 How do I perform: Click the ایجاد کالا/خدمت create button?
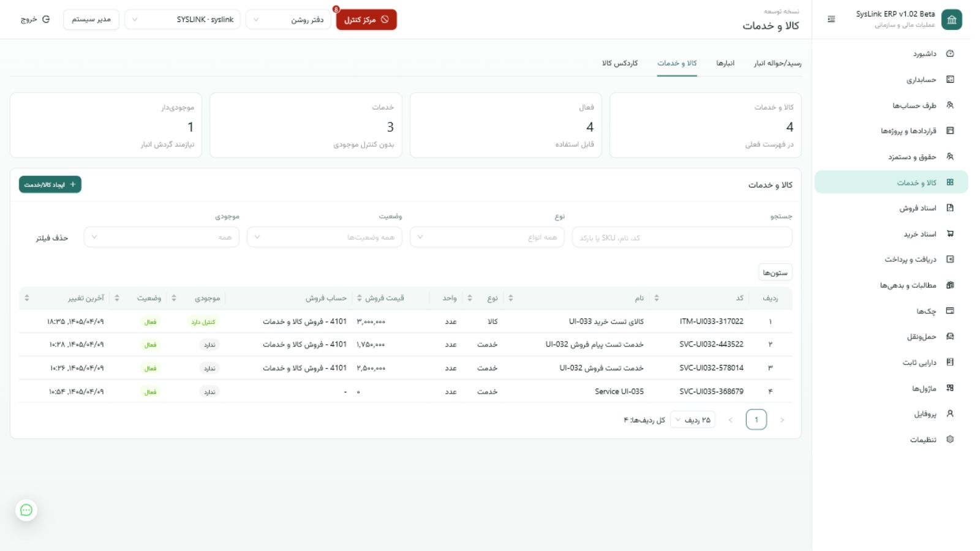pyautogui.click(x=50, y=184)
